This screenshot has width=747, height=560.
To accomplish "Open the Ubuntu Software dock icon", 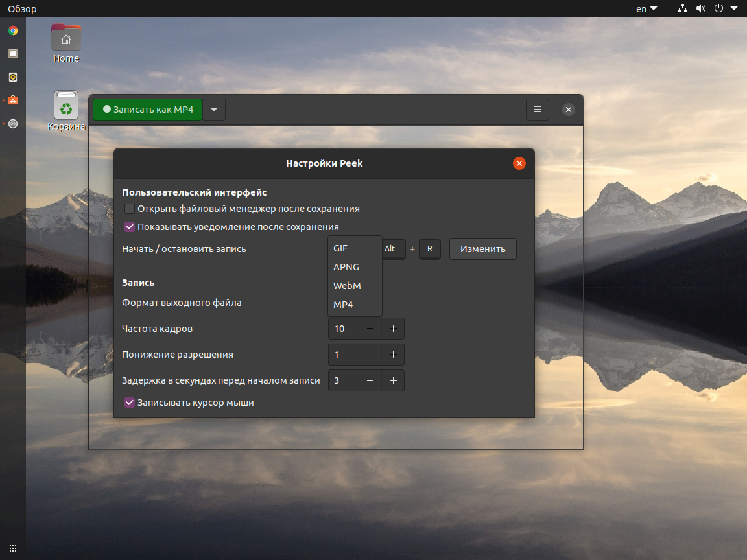I will pos(13,100).
